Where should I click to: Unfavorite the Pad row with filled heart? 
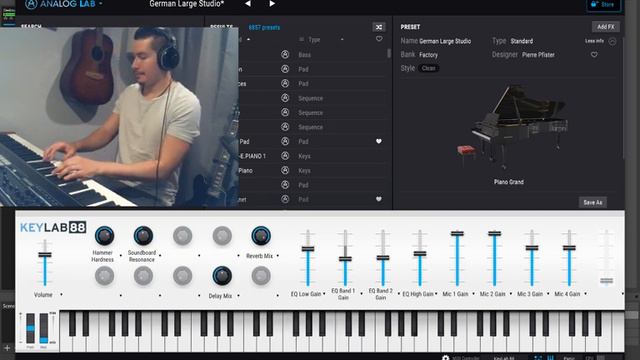[379, 141]
